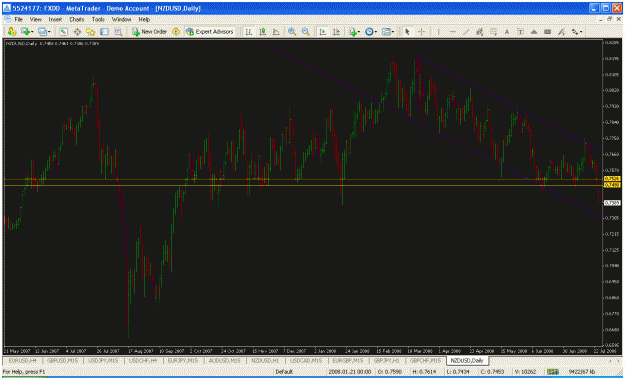Expand the Templates dropdown arrow
Viewport: 625px width, 378px height.
tap(393, 32)
